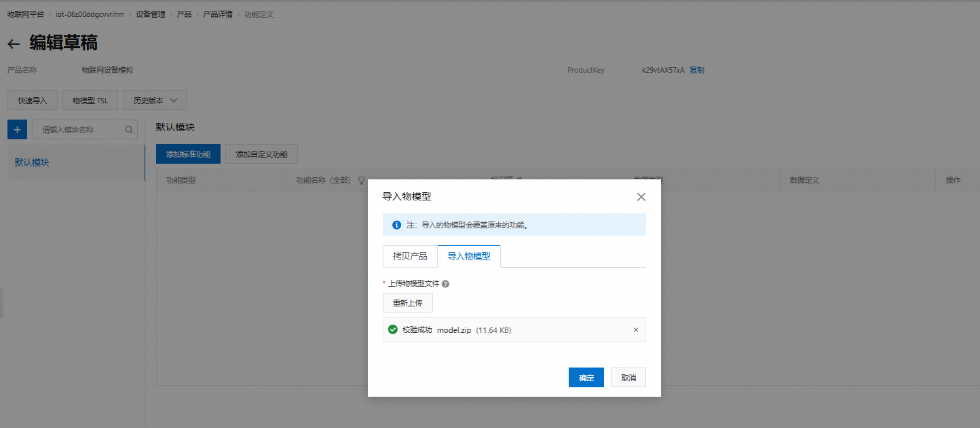Open the 历史版本 dropdown
980x428 pixels.
click(x=155, y=101)
